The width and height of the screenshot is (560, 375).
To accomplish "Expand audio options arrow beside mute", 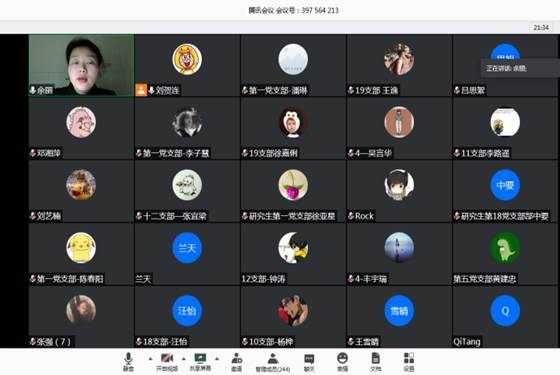I will click(150, 359).
